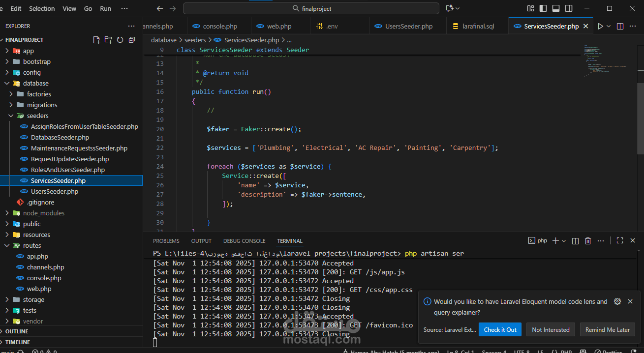Collapse all folders in Explorer
Screen dimensions: 644x353
(132, 40)
